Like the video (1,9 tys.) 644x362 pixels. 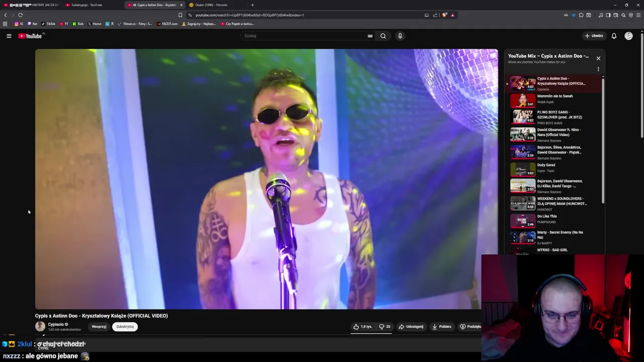363,327
